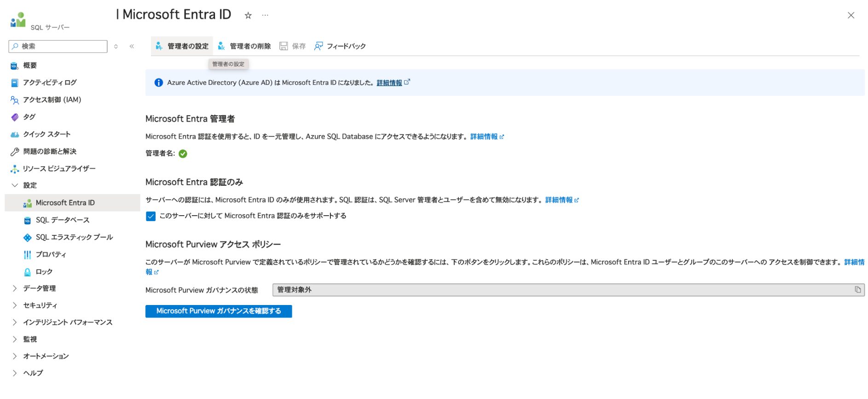Click the 管理対象外 governance status field

click(x=568, y=290)
